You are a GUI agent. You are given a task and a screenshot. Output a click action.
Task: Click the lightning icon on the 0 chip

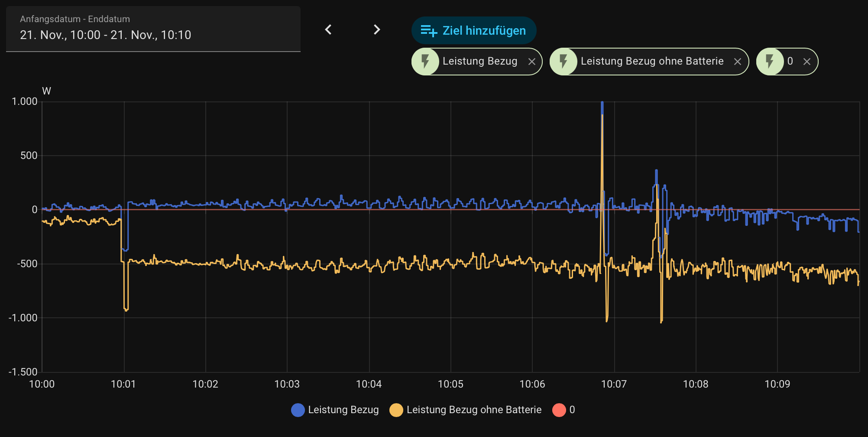(x=770, y=62)
